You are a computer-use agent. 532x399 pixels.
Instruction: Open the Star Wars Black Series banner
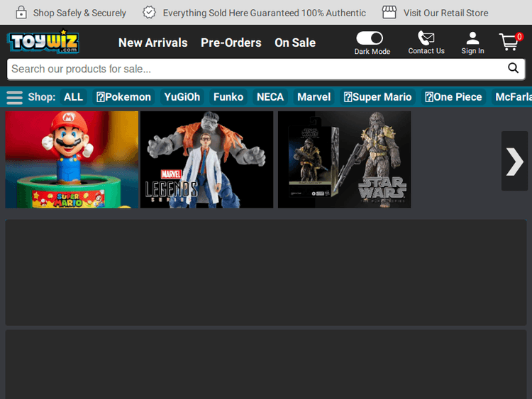pos(344,159)
